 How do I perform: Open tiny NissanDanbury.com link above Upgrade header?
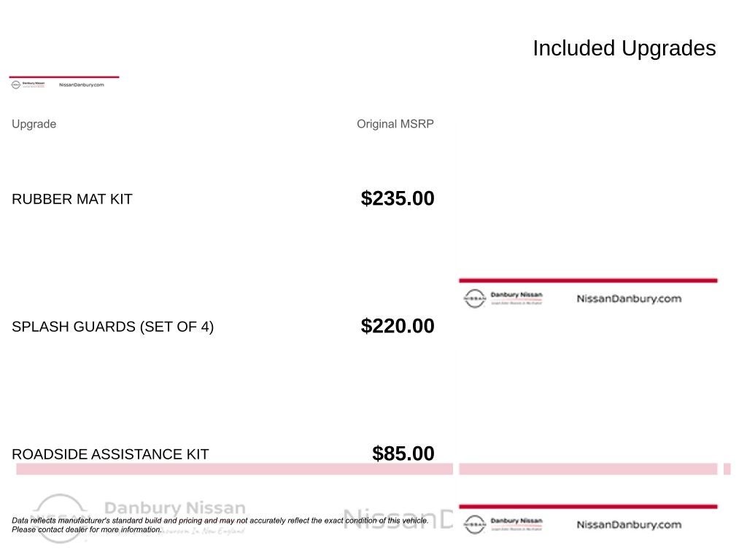pos(81,85)
